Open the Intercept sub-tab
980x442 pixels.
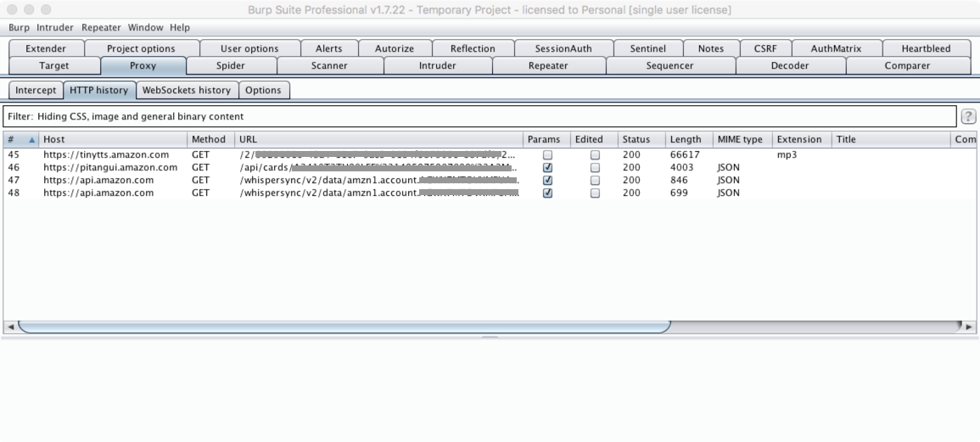click(x=36, y=90)
